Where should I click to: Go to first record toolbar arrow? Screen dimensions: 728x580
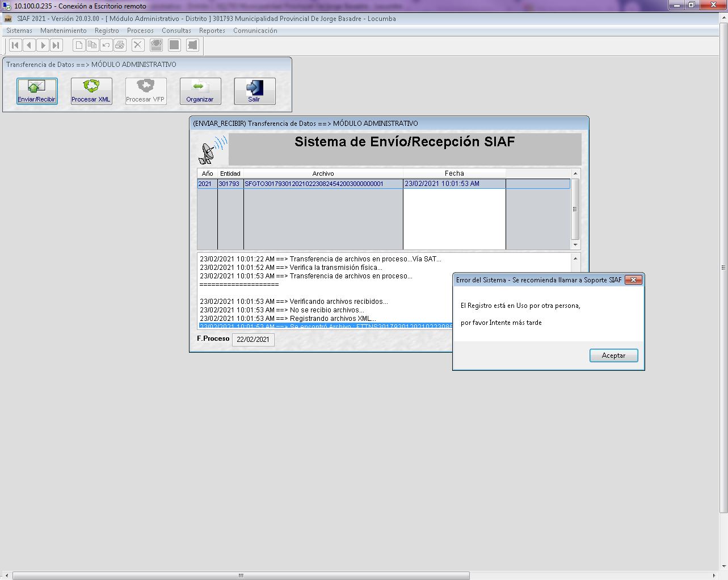point(16,45)
